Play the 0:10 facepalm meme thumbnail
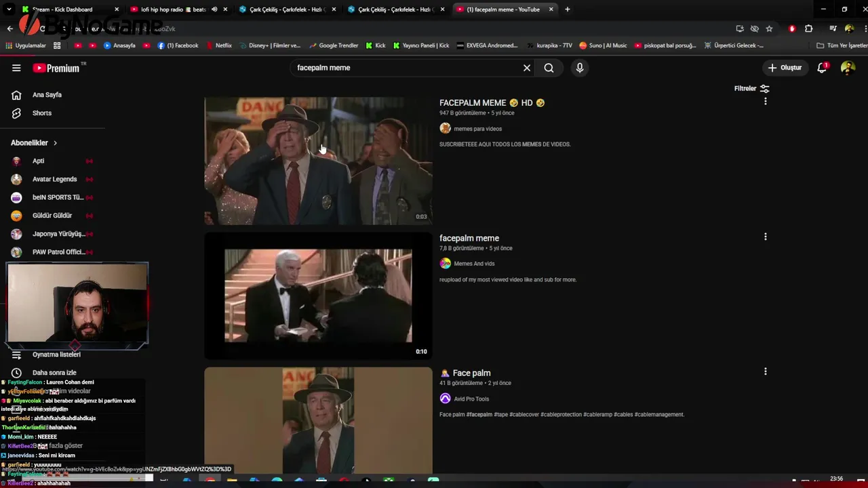Screen dimensions: 868x488 pos(318,296)
